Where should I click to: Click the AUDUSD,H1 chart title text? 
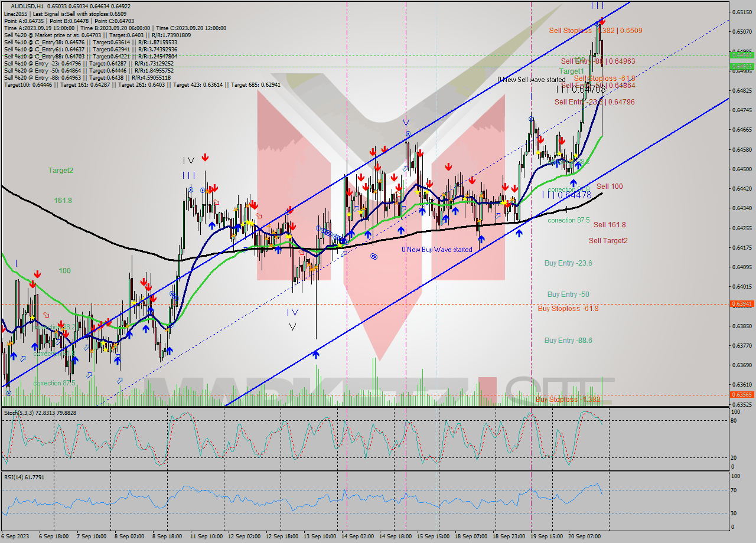coord(28,6)
